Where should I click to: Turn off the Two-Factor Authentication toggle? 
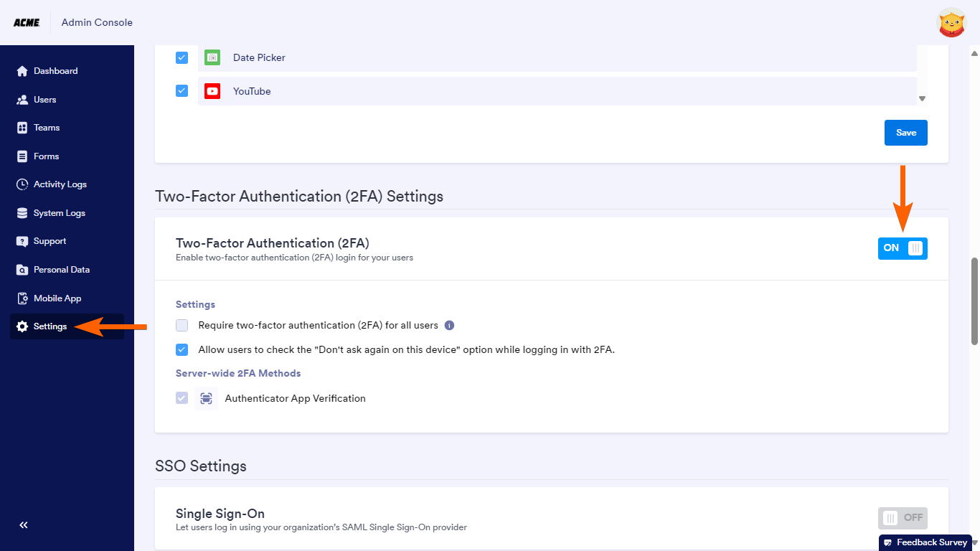coord(903,248)
